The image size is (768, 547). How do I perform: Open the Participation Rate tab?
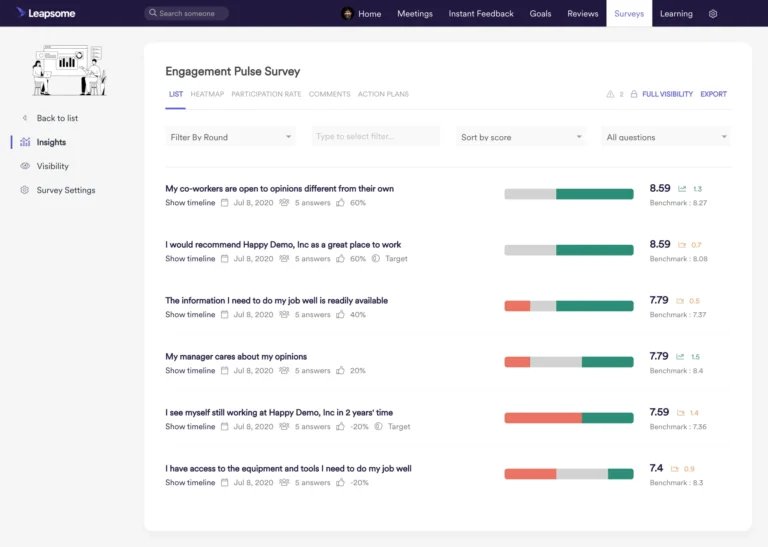[x=266, y=94]
